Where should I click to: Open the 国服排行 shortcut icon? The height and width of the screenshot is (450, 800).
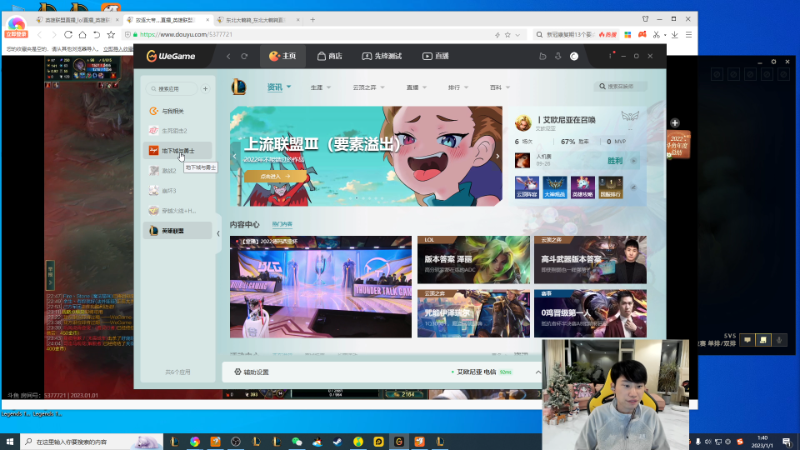point(611,187)
